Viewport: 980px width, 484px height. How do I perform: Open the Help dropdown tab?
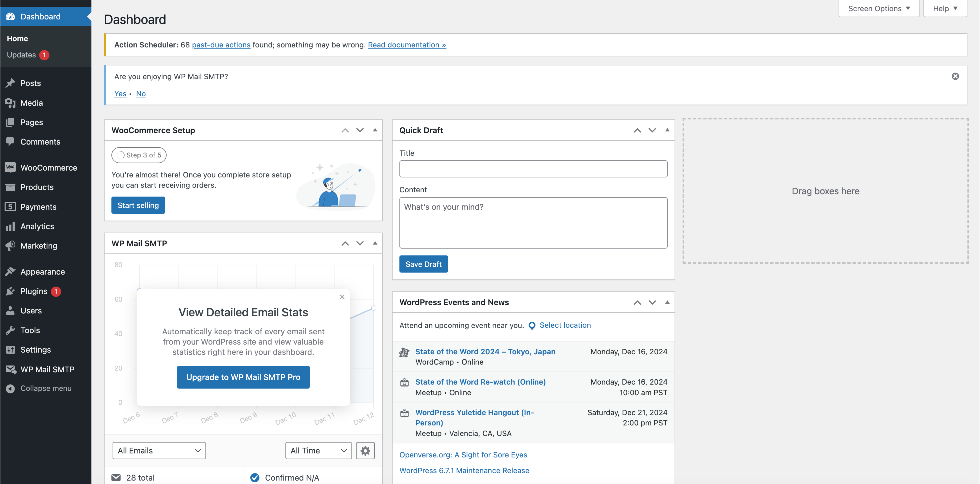[x=945, y=8]
